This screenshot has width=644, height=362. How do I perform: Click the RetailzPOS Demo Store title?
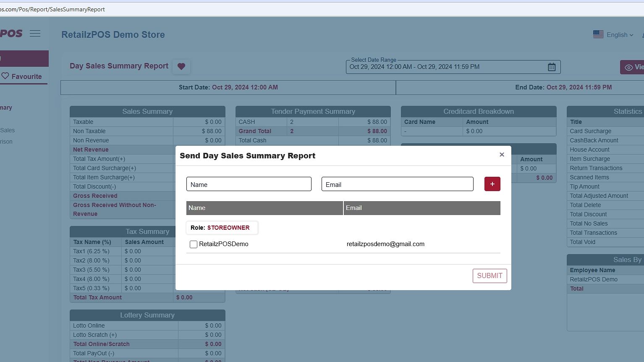113,35
